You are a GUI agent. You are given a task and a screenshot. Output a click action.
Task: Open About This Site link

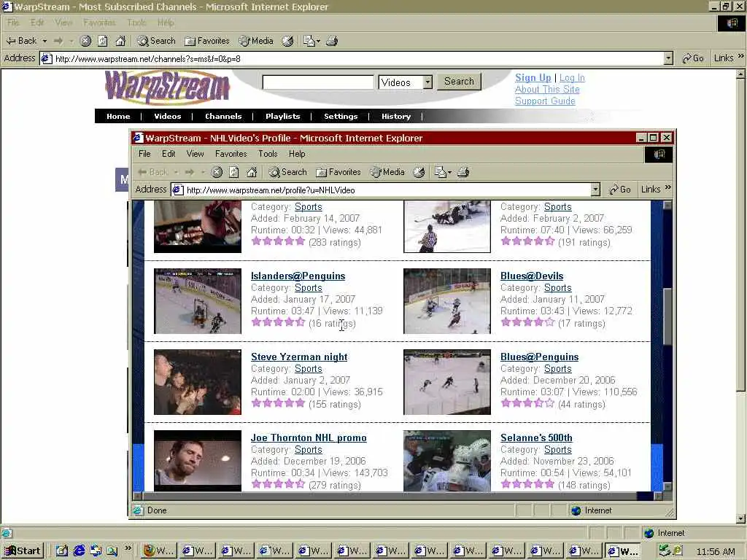[547, 89]
